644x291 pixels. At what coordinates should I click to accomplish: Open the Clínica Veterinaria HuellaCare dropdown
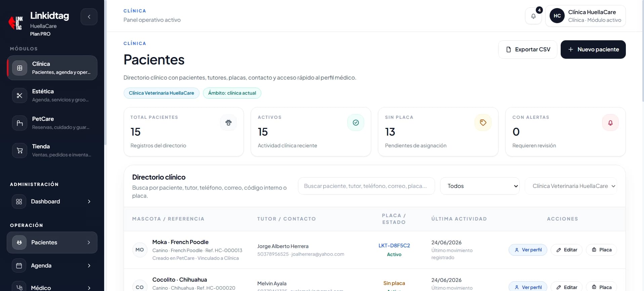coord(571,186)
